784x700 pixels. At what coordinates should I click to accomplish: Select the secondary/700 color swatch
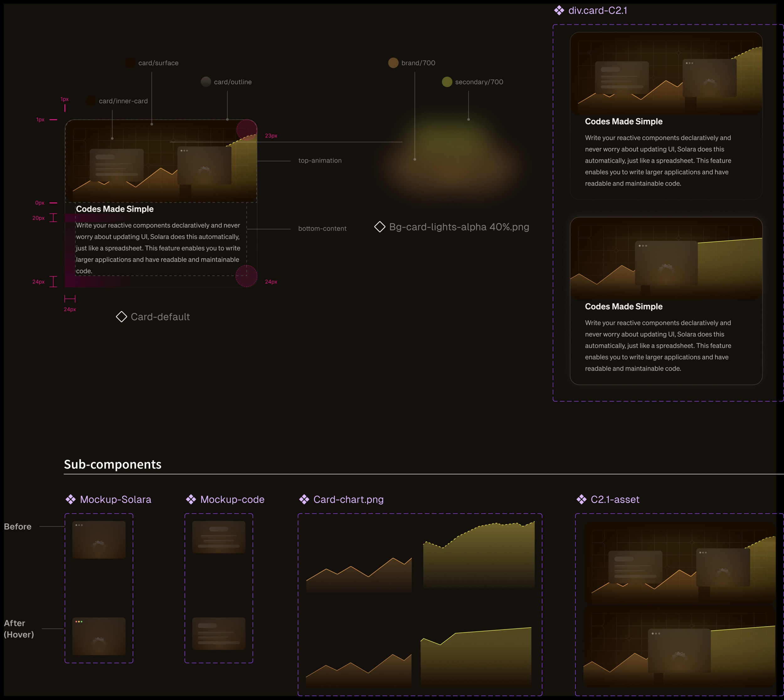(447, 82)
